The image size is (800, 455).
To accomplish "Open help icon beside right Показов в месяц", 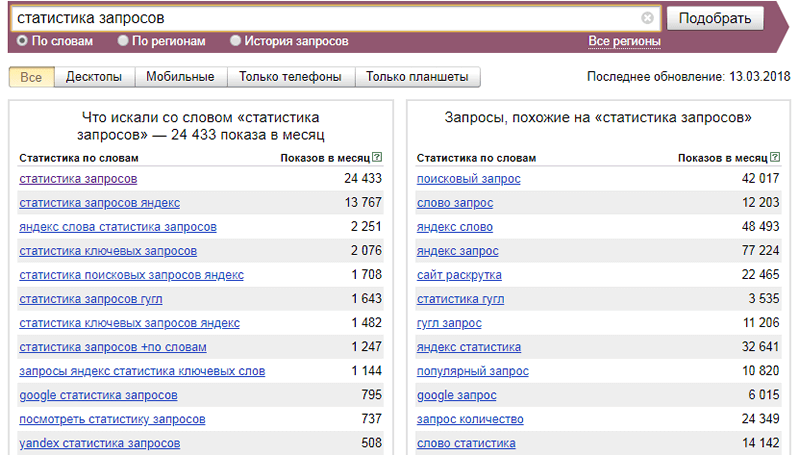I will (x=775, y=157).
